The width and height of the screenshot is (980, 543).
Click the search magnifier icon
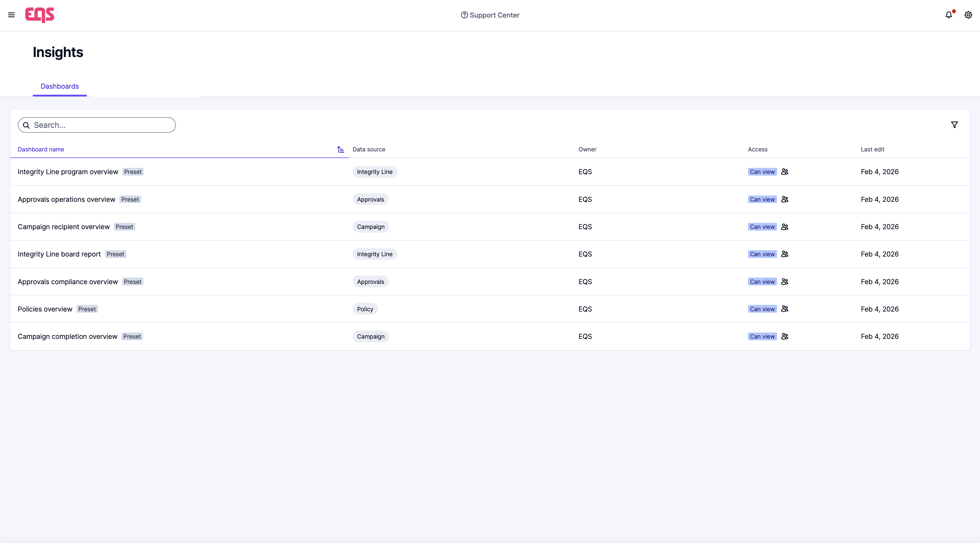pyautogui.click(x=26, y=125)
